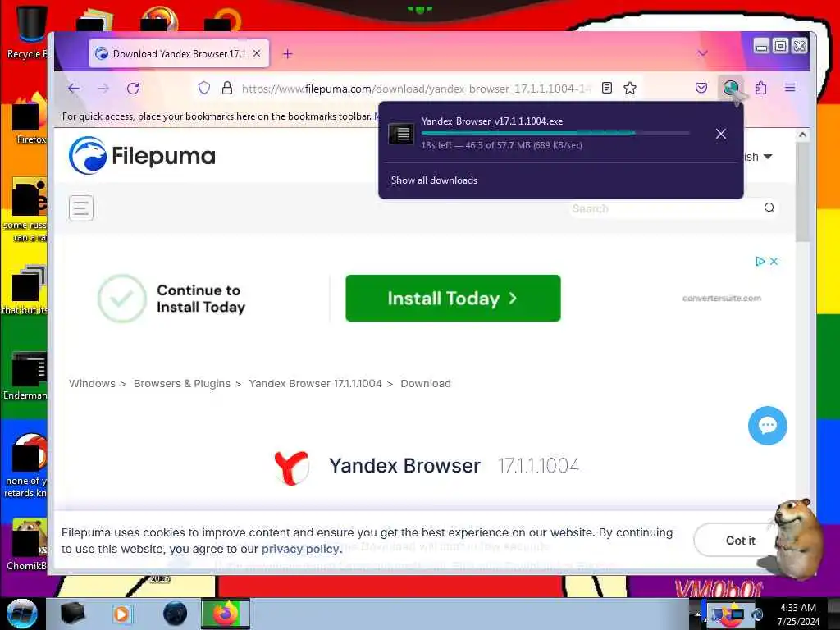Accept cookies with Got it button
840x630 pixels.
[741, 541]
